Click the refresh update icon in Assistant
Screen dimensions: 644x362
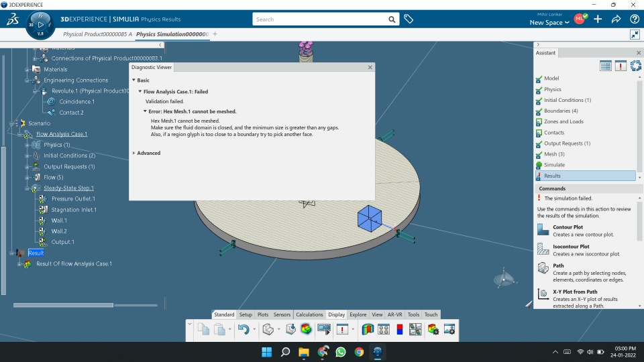pyautogui.click(x=636, y=66)
